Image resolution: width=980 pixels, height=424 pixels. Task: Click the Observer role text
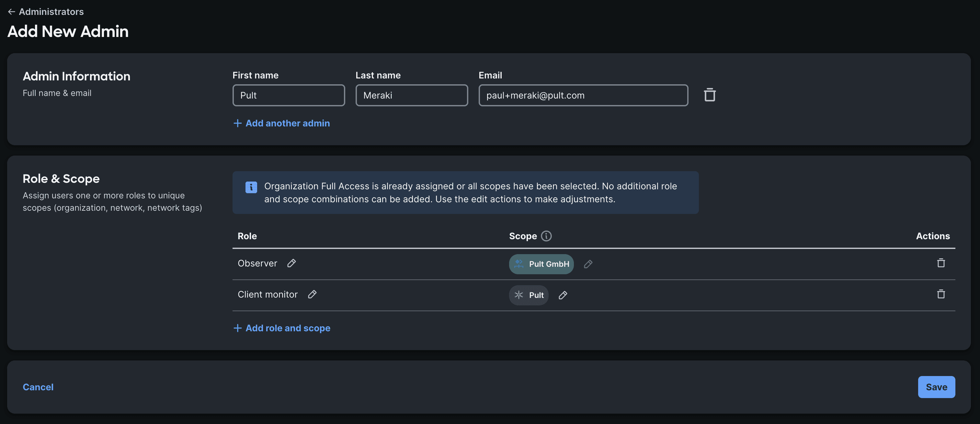pyautogui.click(x=257, y=263)
